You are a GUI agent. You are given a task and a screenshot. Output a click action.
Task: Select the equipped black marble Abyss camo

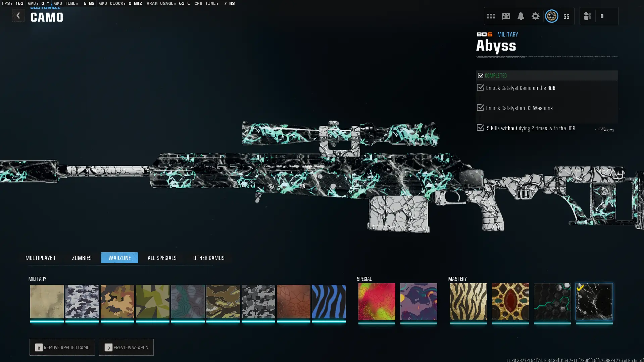[594, 302]
